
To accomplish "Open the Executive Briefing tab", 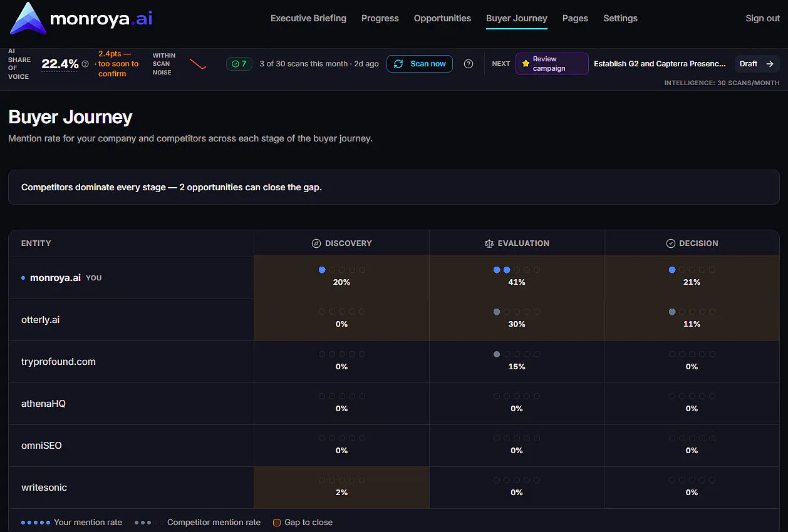I will (x=308, y=18).
